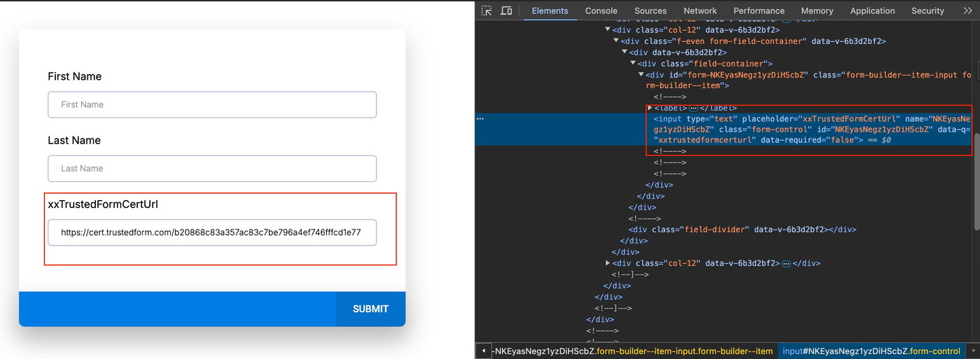Screen dimensions: 980x359
Task: Click the breadcrumb scroll-right arrow
Action: click(974, 351)
